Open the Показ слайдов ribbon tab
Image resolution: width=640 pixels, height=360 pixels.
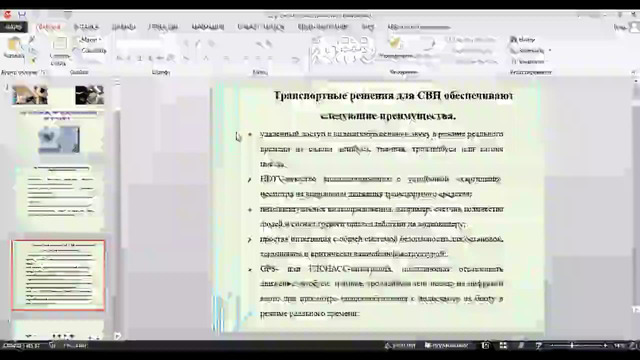click(261, 27)
